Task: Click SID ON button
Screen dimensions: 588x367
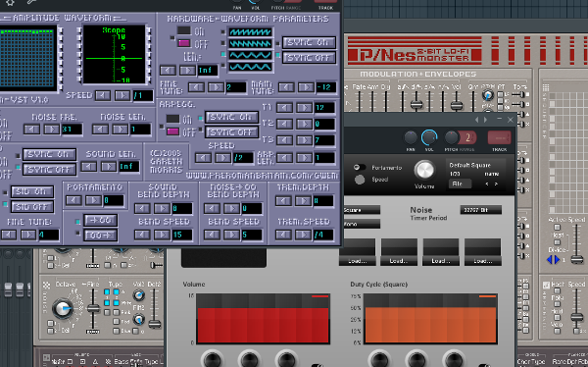Action: tap(32, 191)
